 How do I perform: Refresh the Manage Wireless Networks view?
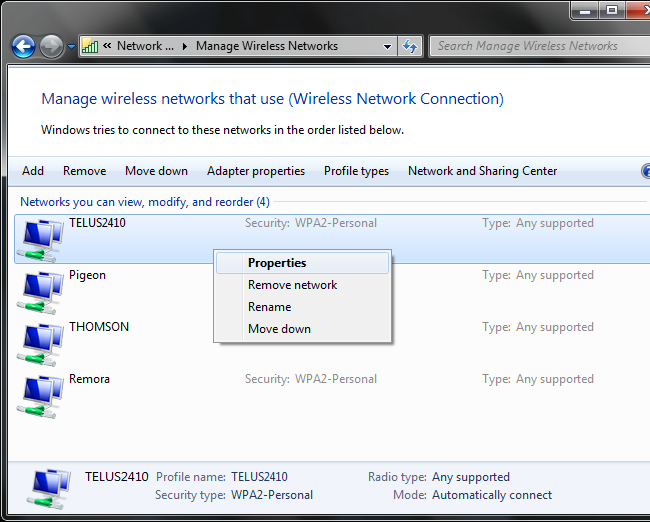tap(410, 46)
